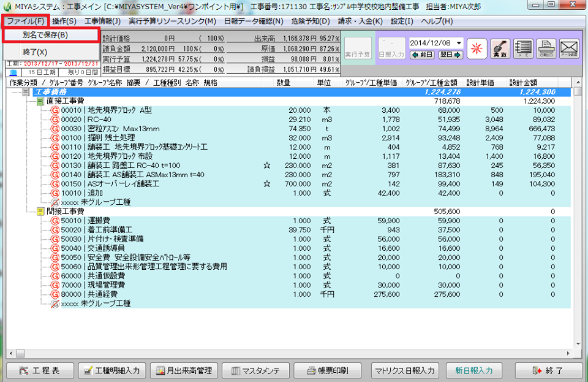Click the 工種明細入力 button
The image size is (588, 382).
[111, 371]
